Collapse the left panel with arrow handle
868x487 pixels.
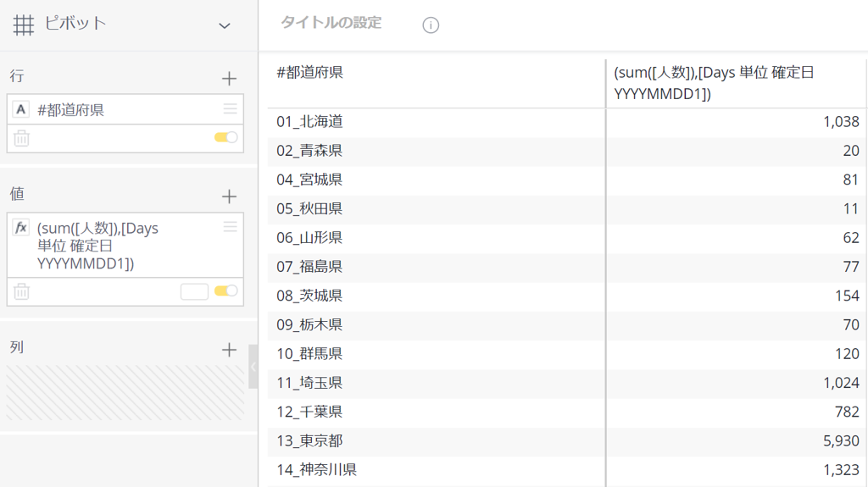(253, 367)
